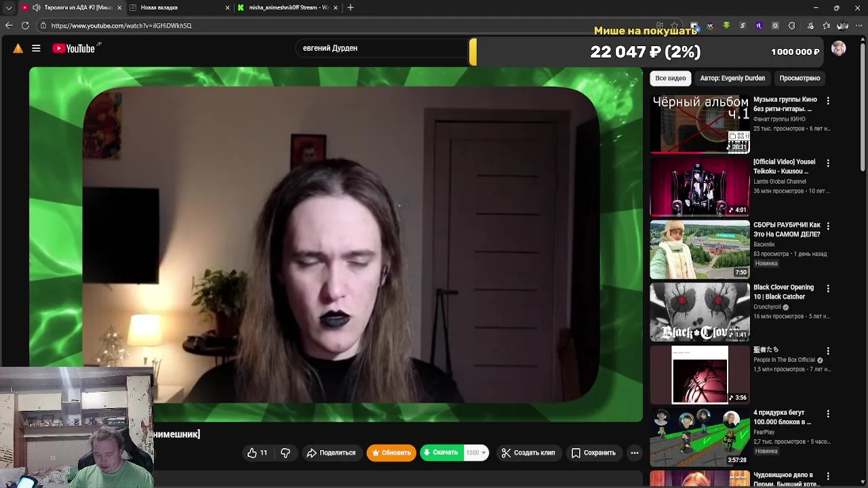This screenshot has width=868, height=488.
Task: Click the FearPlay channel name
Action: (764, 432)
